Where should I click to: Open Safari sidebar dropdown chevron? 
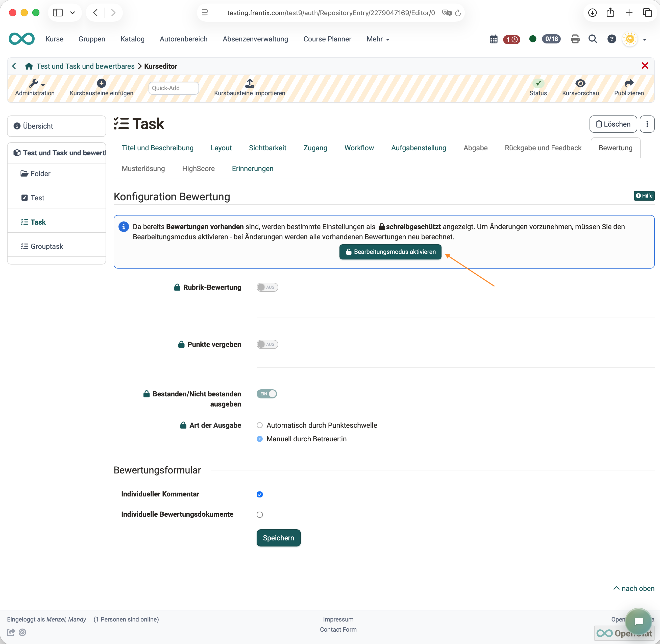point(72,13)
